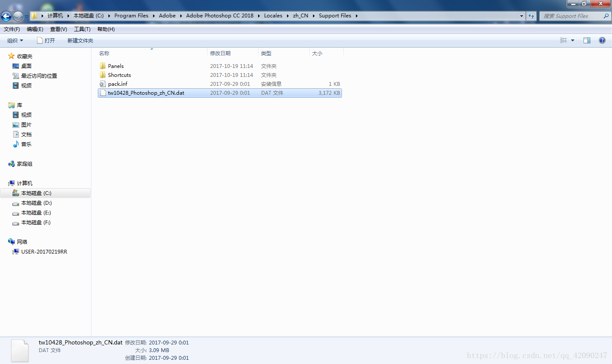612x364 pixels.
Task: Click the refresh button beside address bar
Action: point(531,16)
